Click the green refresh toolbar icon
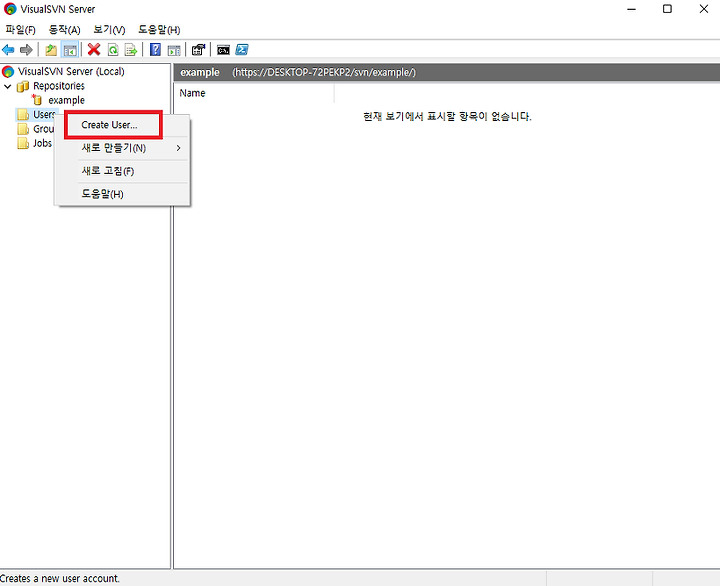 (x=113, y=50)
